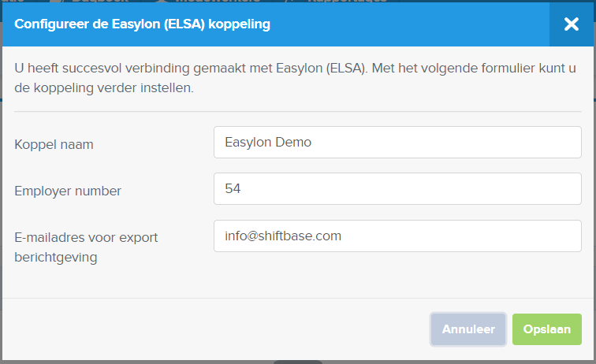This screenshot has width=596, height=364.
Task: Save settings with the Opslaan button
Action: (547, 329)
